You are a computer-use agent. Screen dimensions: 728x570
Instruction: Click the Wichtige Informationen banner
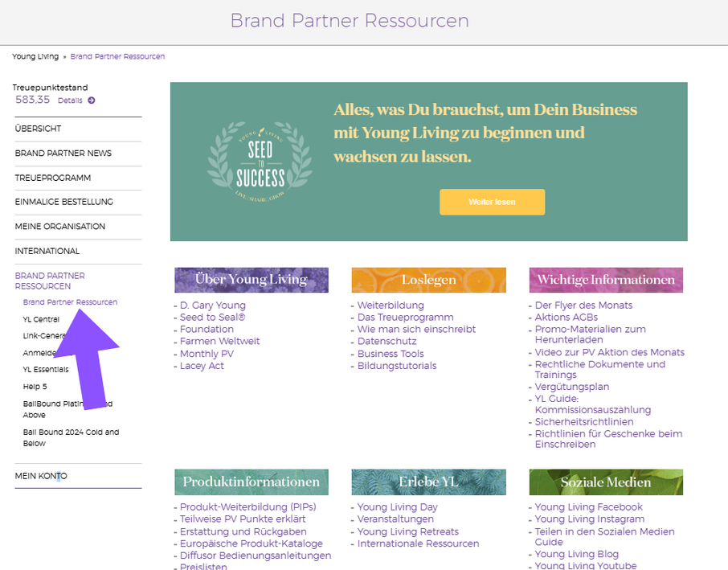pos(606,280)
